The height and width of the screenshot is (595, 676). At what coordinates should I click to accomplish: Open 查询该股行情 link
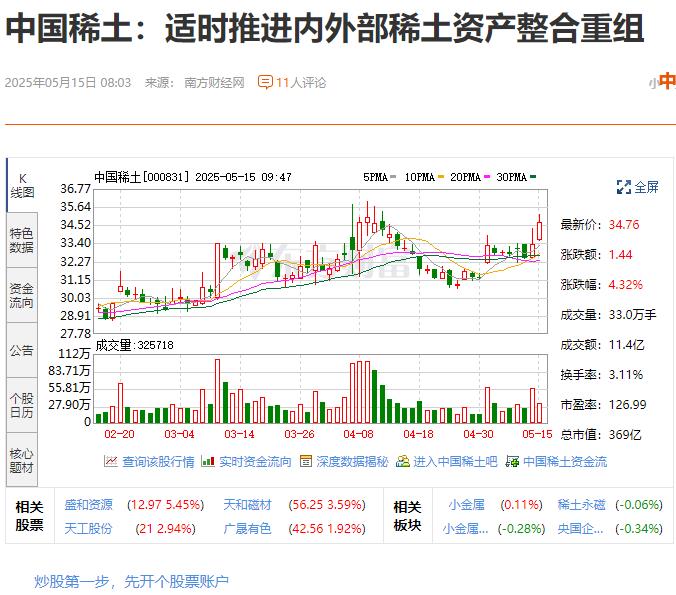point(158,462)
